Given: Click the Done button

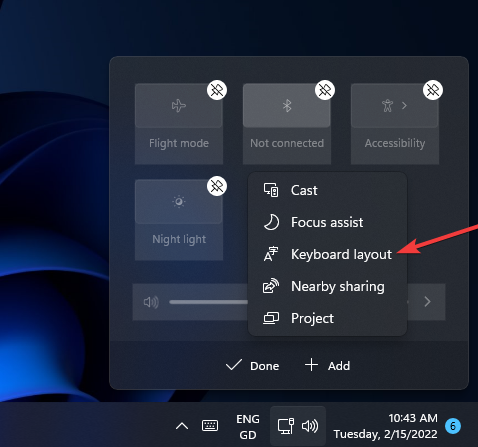Looking at the screenshot, I should tap(252, 366).
